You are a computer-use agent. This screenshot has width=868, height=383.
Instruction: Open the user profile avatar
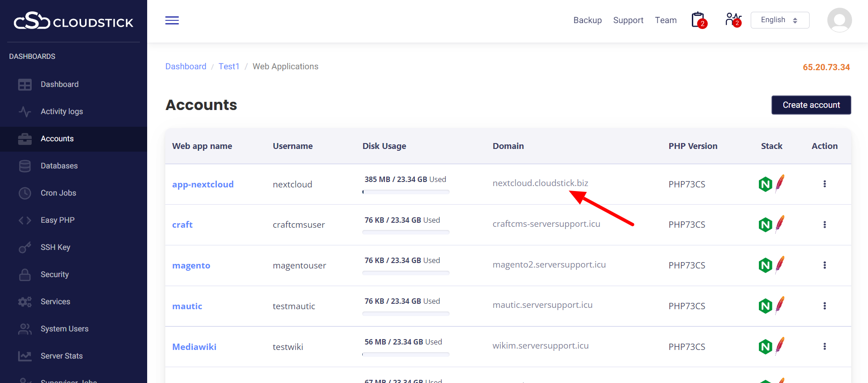pyautogui.click(x=839, y=20)
